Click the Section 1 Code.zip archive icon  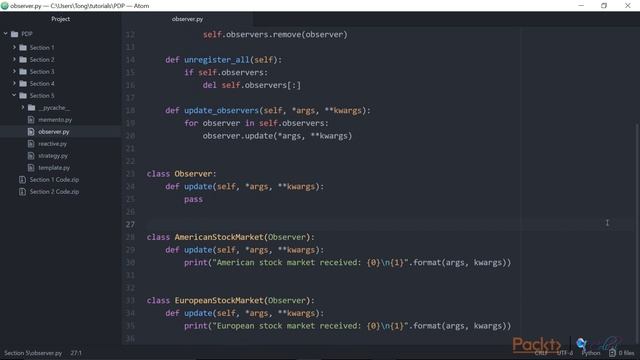coord(22,180)
